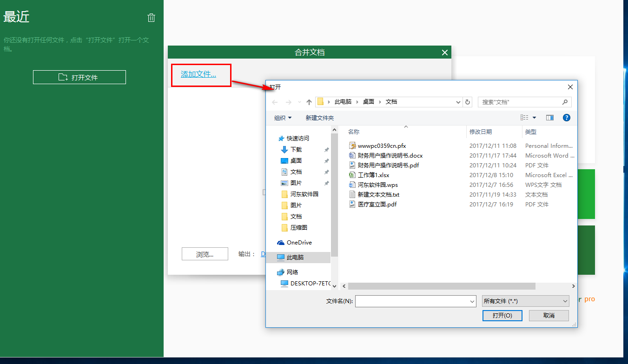Click the refresh icon in the address bar
Viewport: 628px width, 364px height.
[467, 102]
